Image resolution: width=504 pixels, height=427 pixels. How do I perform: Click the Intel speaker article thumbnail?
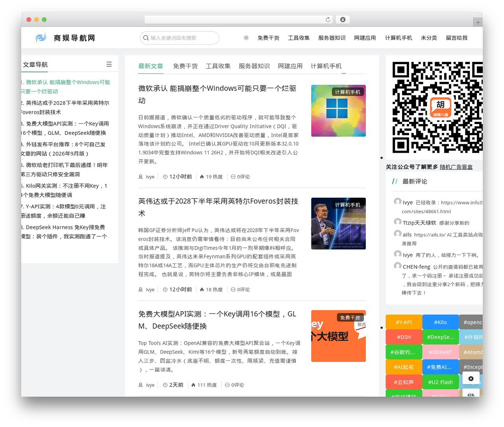click(338, 223)
